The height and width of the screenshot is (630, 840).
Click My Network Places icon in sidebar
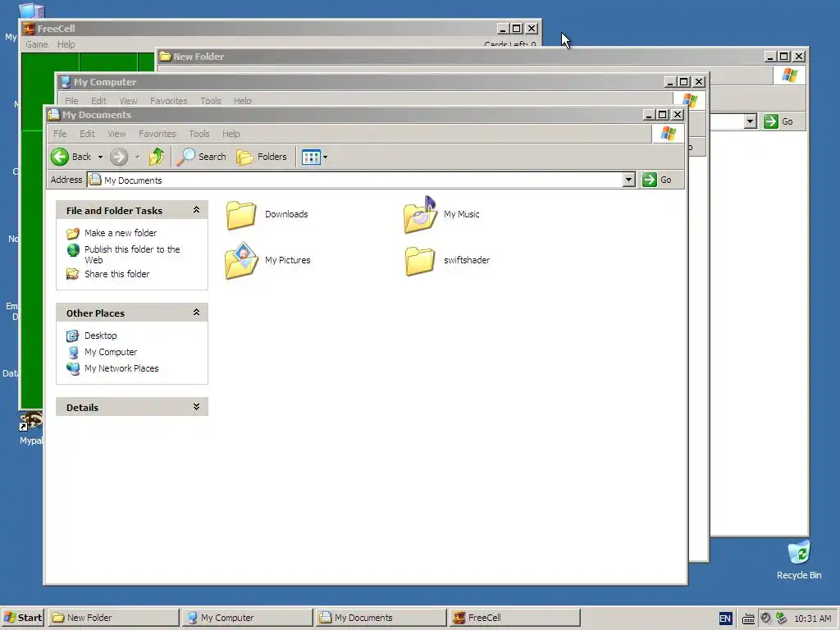[x=73, y=368]
